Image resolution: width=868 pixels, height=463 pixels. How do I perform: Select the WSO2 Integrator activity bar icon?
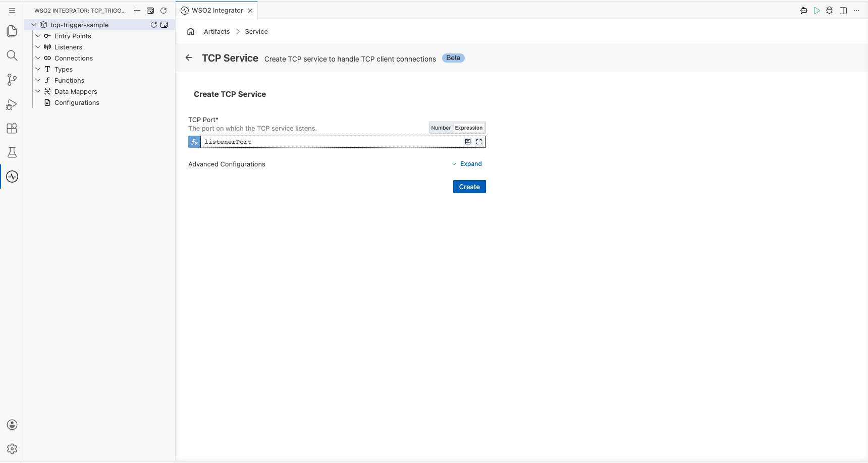(12, 177)
